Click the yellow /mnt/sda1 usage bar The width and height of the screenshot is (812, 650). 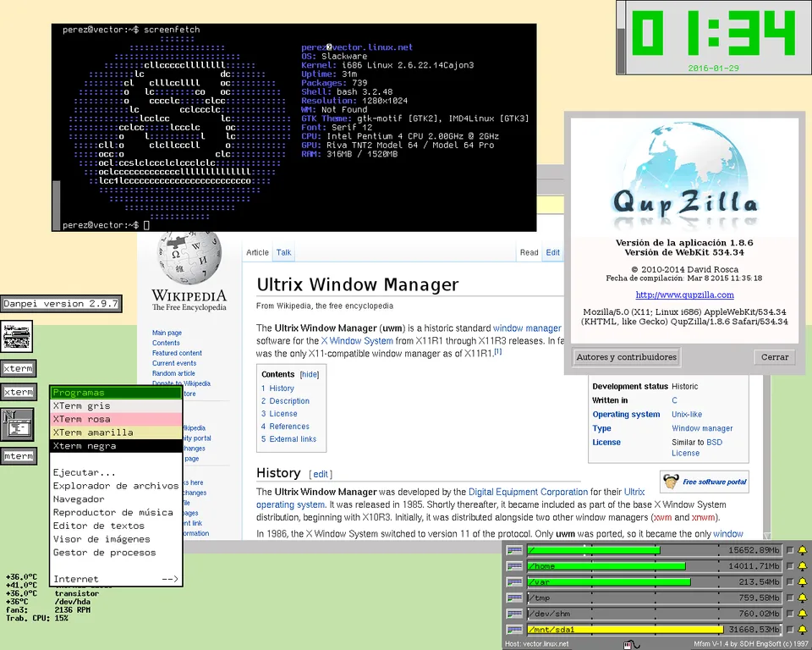[x=625, y=630]
